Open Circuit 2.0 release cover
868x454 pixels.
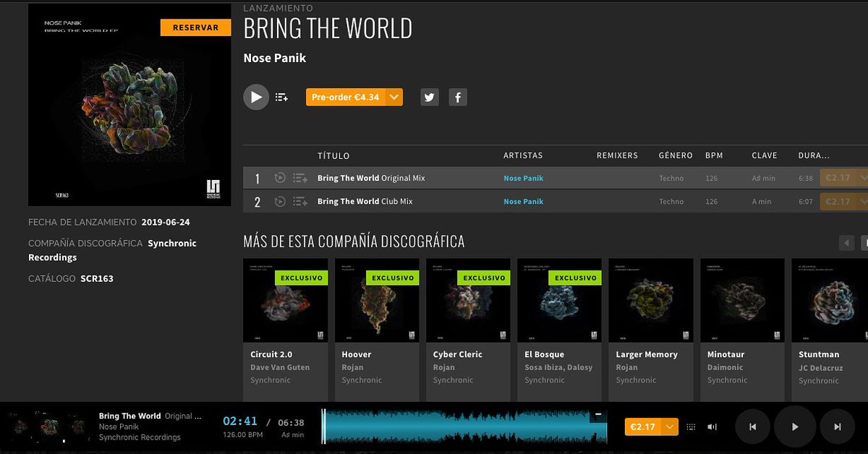[285, 301]
